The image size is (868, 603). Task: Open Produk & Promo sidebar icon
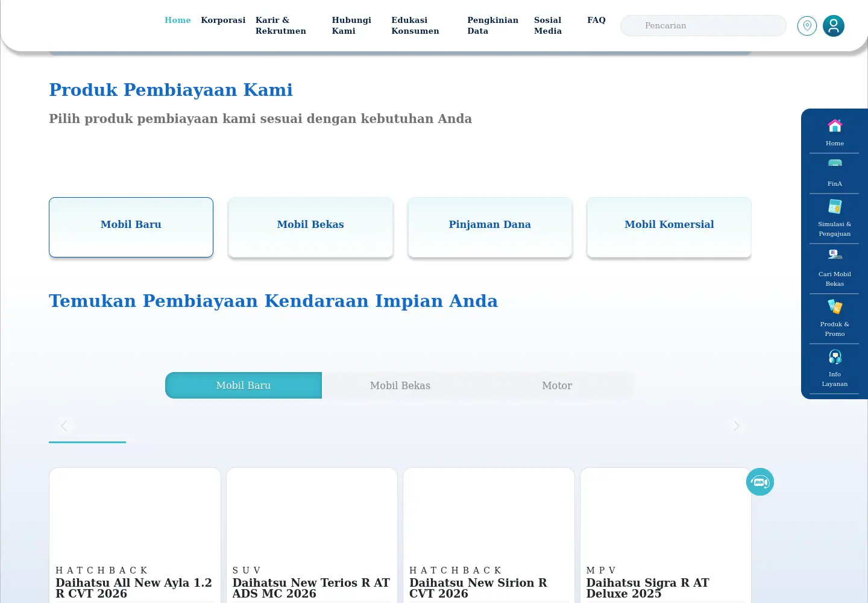coord(835,306)
